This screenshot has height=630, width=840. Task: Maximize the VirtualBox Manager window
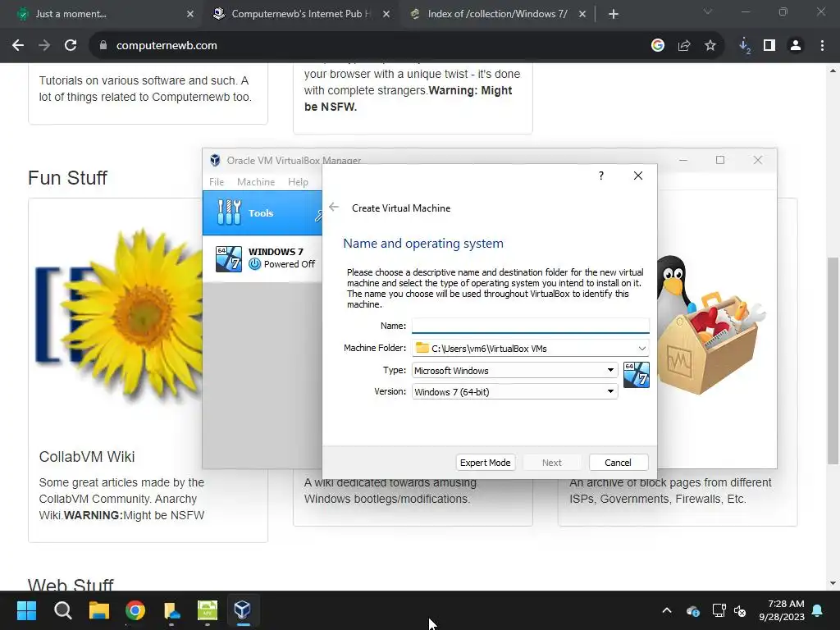pos(720,160)
